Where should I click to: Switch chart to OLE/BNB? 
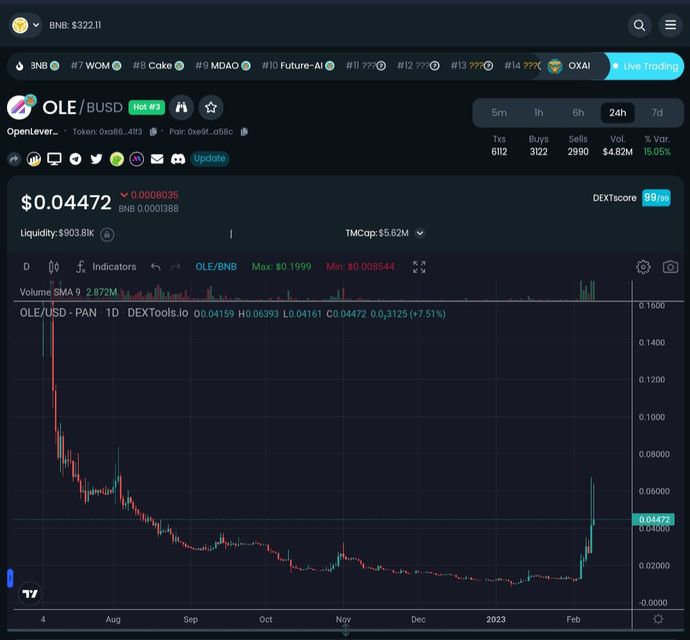point(216,267)
